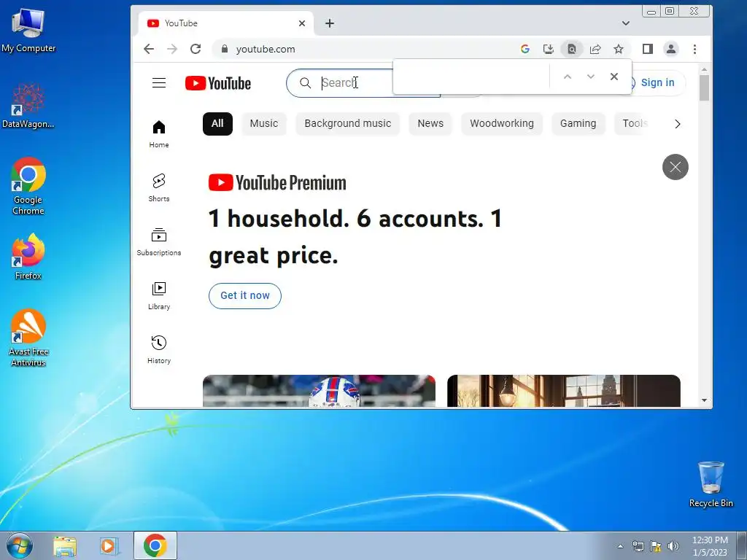Open Shorts in the sidebar
This screenshot has height=560, width=747.
coord(158,188)
